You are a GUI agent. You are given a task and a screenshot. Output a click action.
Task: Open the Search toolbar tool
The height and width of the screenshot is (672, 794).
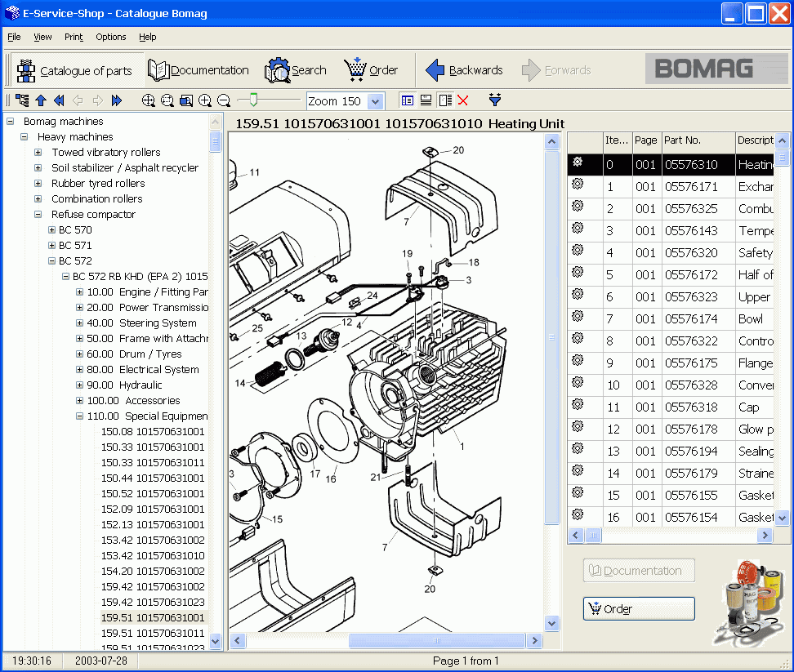(x=296, y=70)
